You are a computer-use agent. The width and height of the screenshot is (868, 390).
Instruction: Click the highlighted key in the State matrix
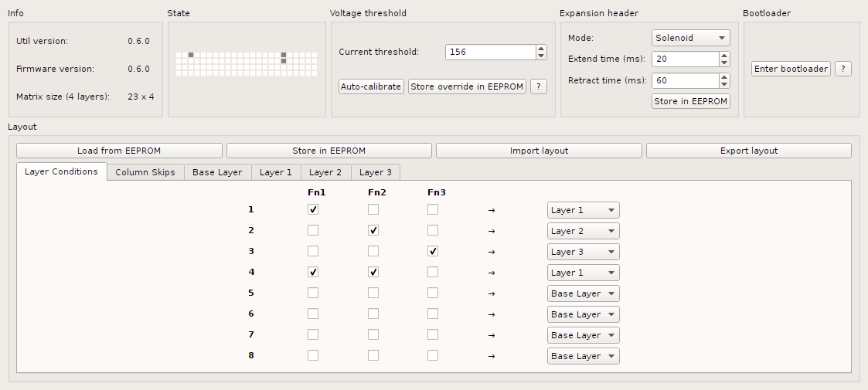click(191, 55)
